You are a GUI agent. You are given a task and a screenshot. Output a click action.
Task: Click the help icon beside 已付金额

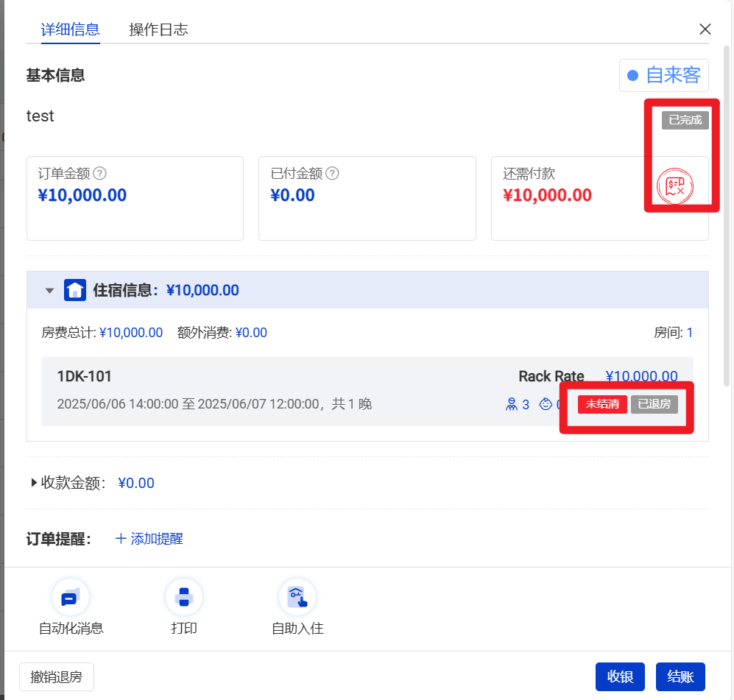(333, 174)
